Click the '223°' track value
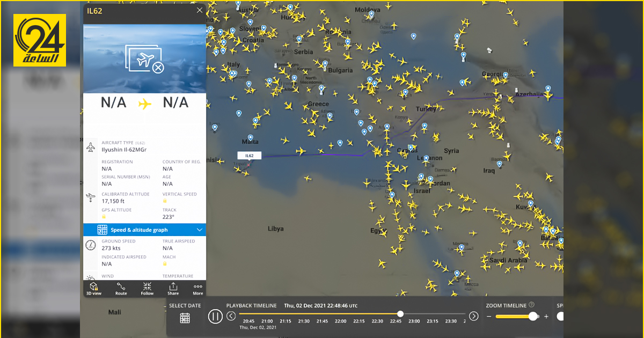This screenshot has height=338, width=644. [169, 217]
